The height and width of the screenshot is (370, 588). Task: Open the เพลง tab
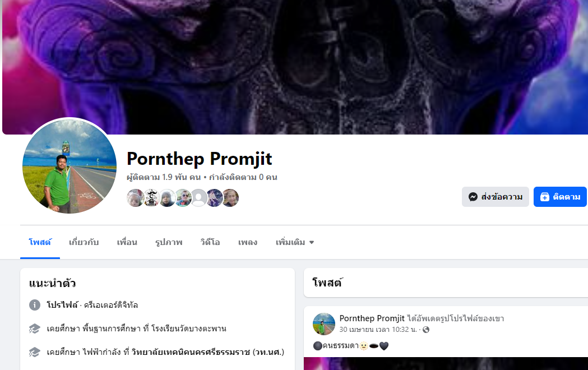pos(248,243)
